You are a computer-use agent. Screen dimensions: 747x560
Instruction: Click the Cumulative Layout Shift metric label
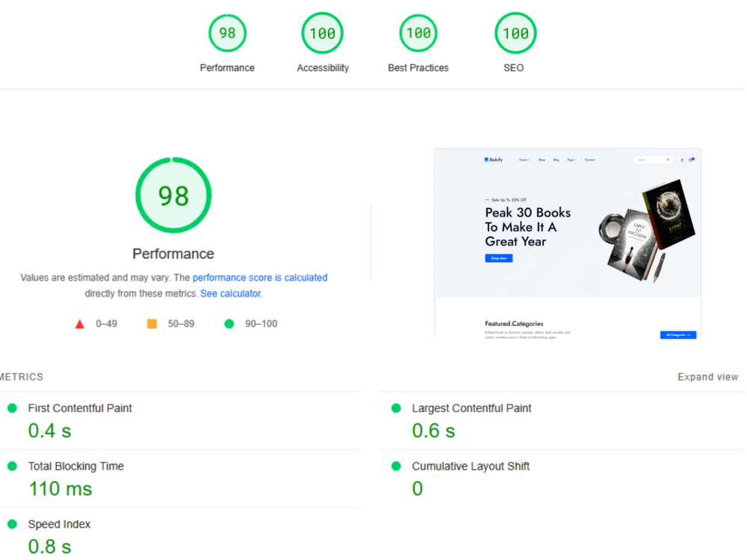(471, 466)
